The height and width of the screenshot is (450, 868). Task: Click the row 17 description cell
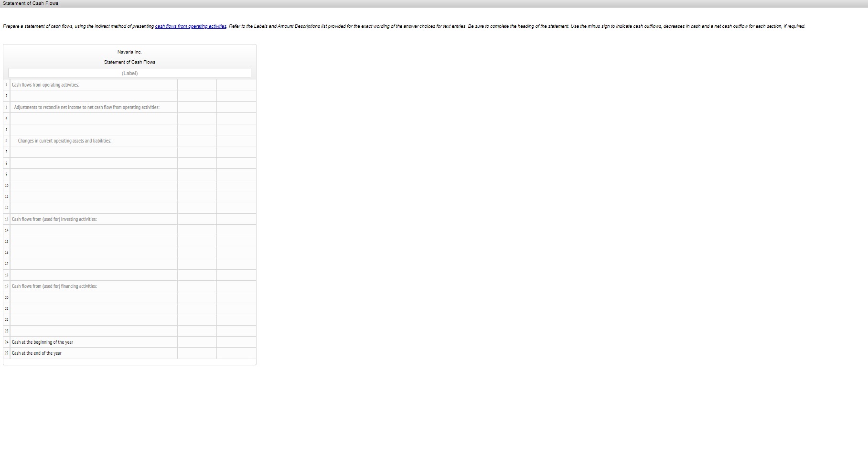tap(94, 263)
